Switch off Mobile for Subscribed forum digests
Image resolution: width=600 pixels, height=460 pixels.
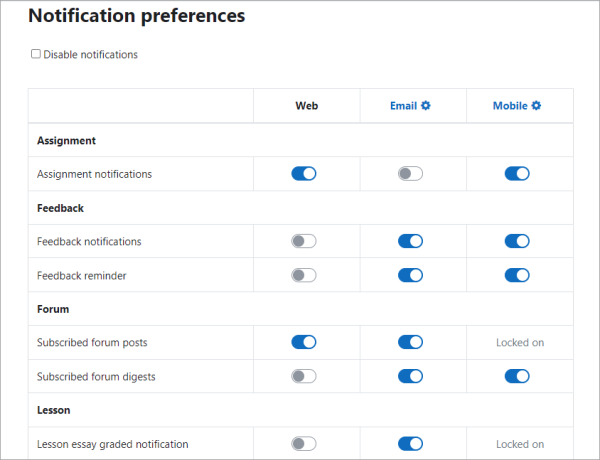tap(517, 376)
